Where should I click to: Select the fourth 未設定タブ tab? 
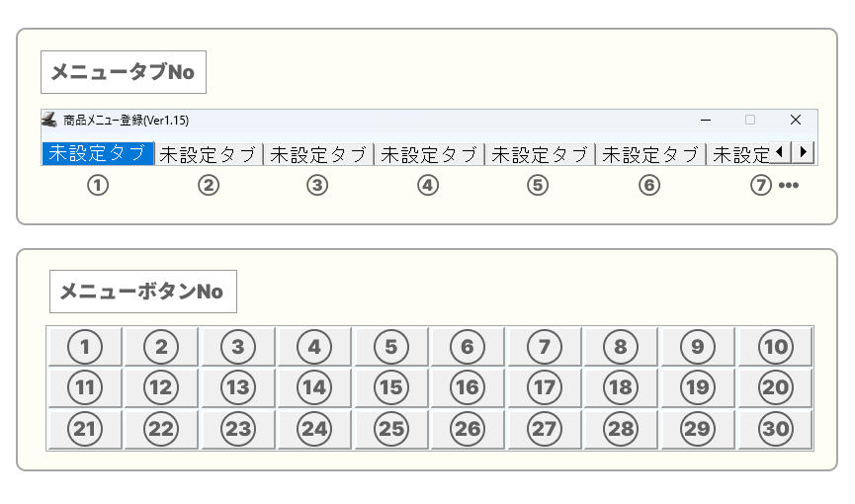[429, 154]
